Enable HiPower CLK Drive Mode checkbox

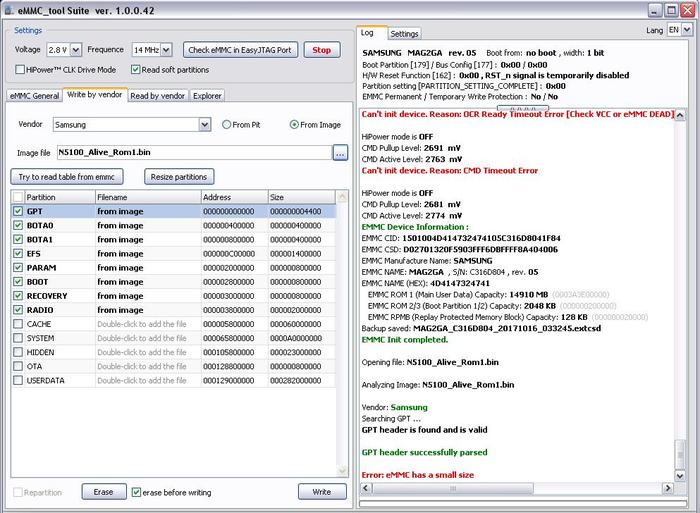[x=20, y=70]
